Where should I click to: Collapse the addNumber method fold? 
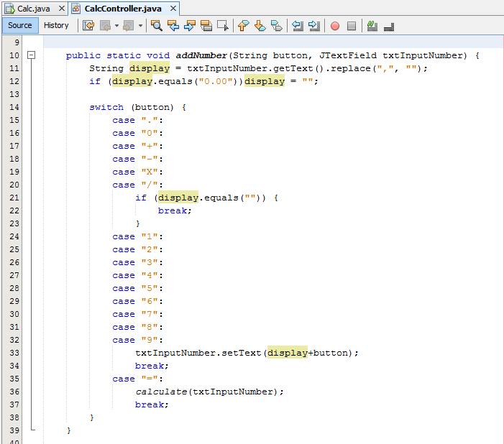coord(31,55)
